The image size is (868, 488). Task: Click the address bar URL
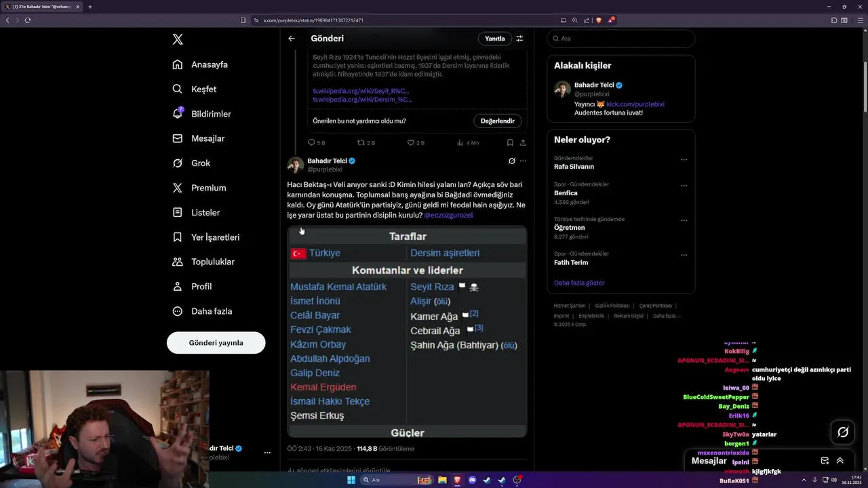pyautogui.click(x=313, y=20)
